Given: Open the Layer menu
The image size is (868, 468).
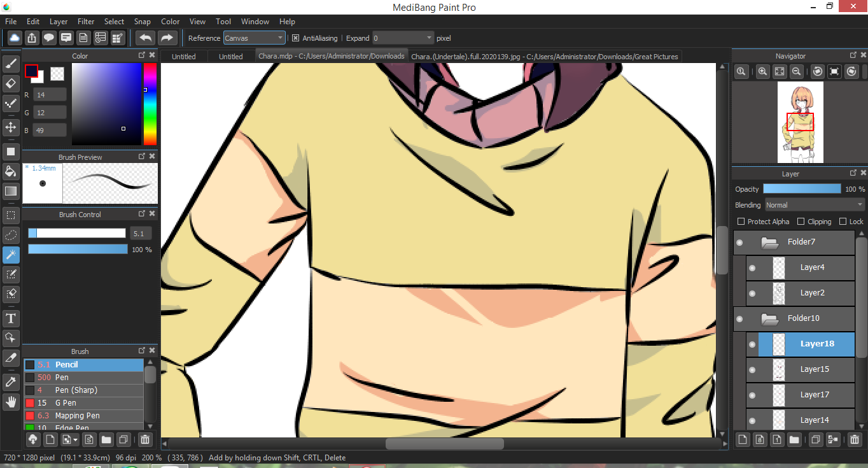Looking at the screenshot, I should [x=59, y=22].
